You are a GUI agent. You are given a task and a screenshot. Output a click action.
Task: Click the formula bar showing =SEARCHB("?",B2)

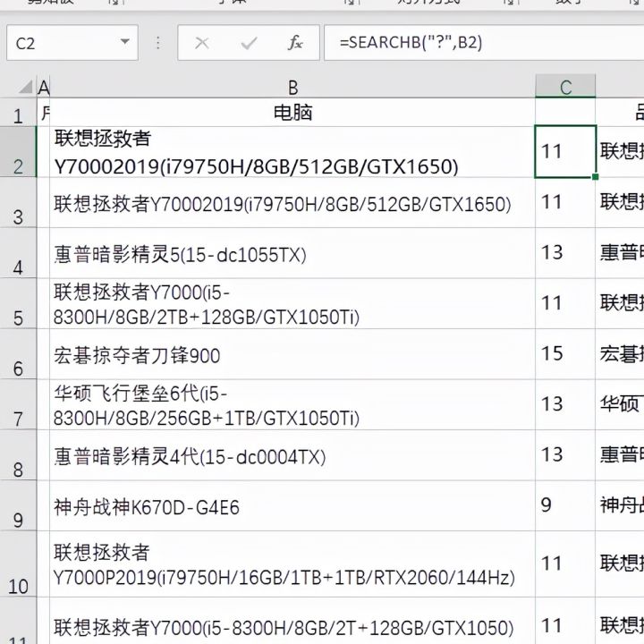484,43
